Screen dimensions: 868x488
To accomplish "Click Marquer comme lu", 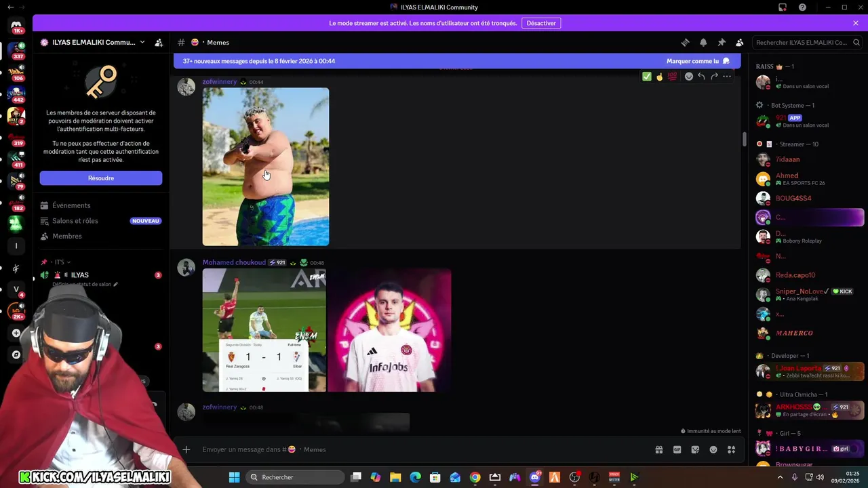I will click(698, 61).
